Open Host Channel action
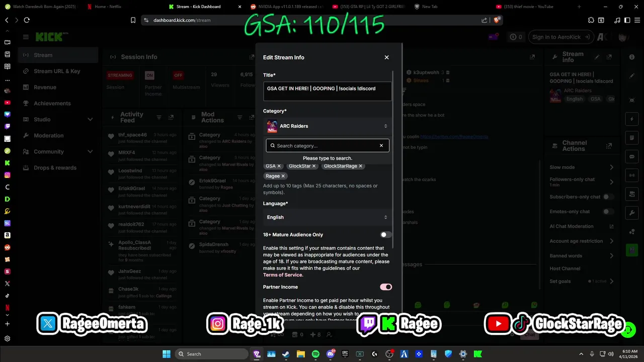This screenshot has height=362, width=644. 565,268
